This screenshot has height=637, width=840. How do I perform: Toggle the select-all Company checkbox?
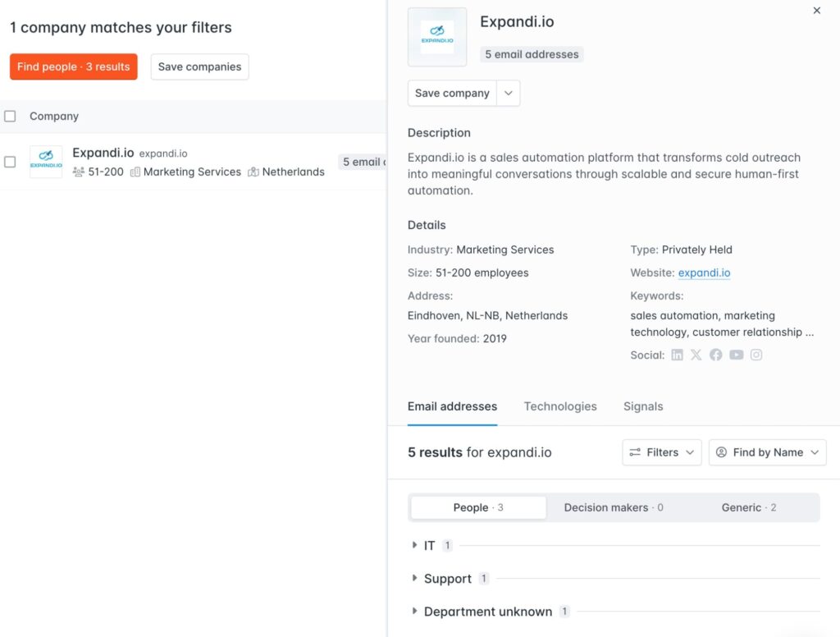[10, 117]
